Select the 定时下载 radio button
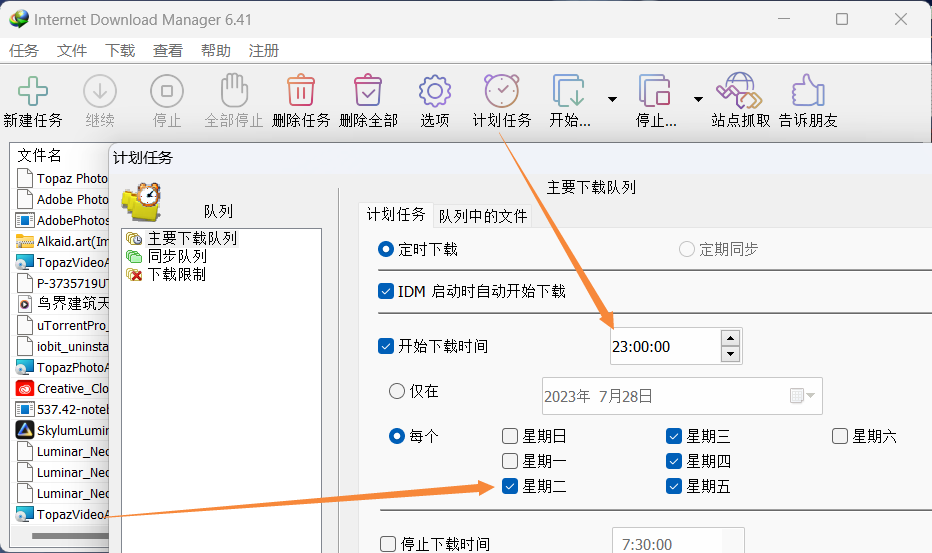The image size is (932, 553). tap(386, 249)
